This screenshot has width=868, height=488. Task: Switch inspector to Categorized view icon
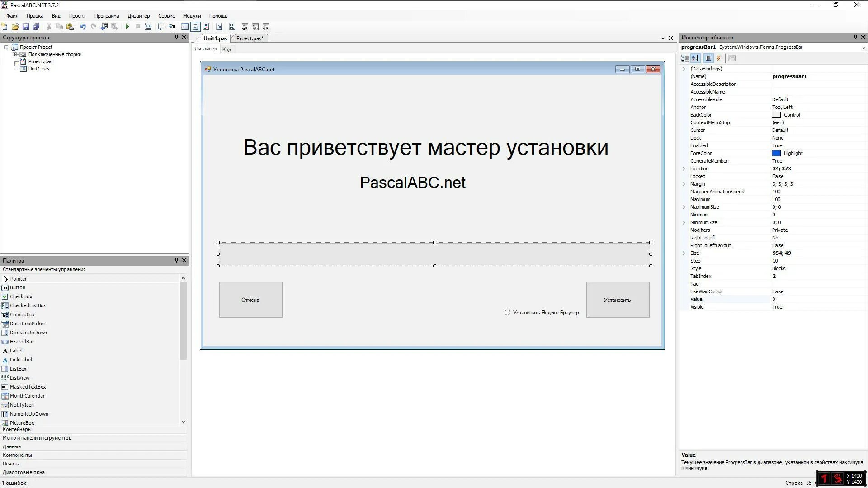coord(685,58)
